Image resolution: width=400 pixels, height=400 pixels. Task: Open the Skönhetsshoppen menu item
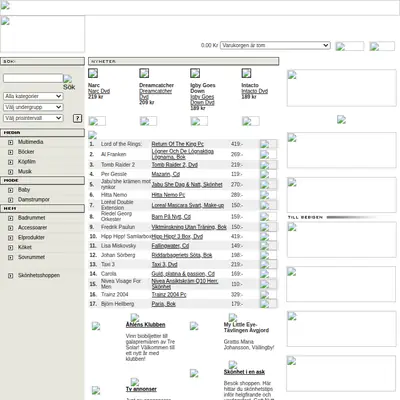click(39, 275)
